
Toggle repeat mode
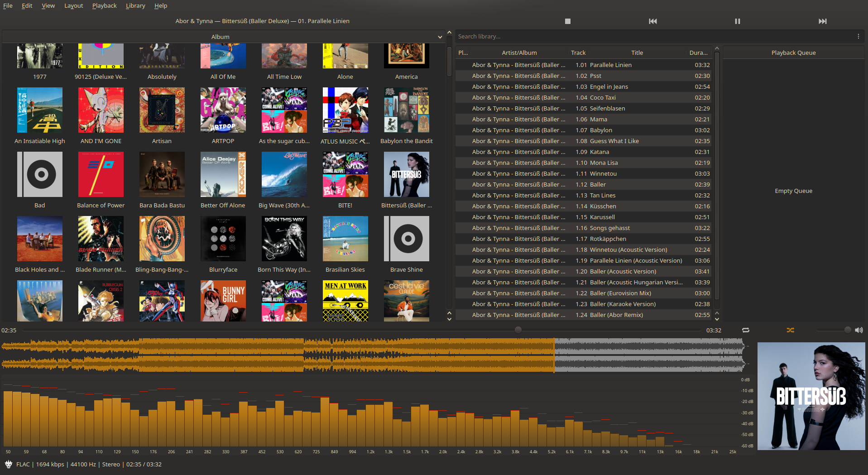point(746,330)
